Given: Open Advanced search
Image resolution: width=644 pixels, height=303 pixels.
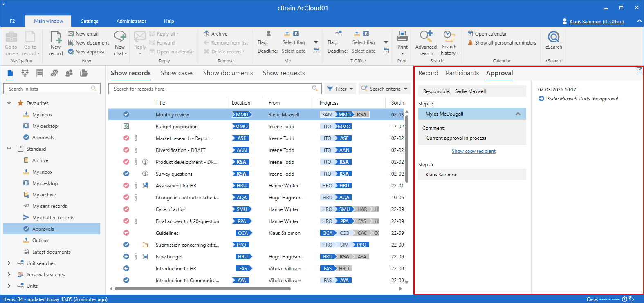Looking at the screenshot, I should coord(426,43).
